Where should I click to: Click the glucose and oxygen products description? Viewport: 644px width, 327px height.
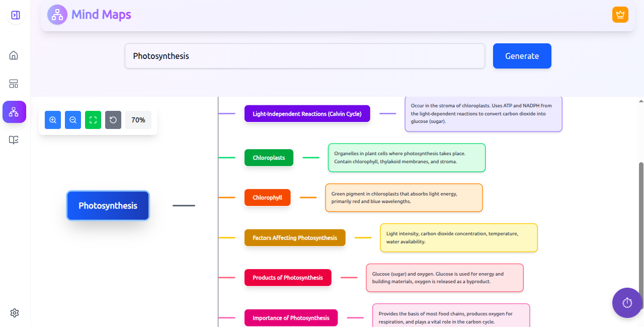[445, 278]
